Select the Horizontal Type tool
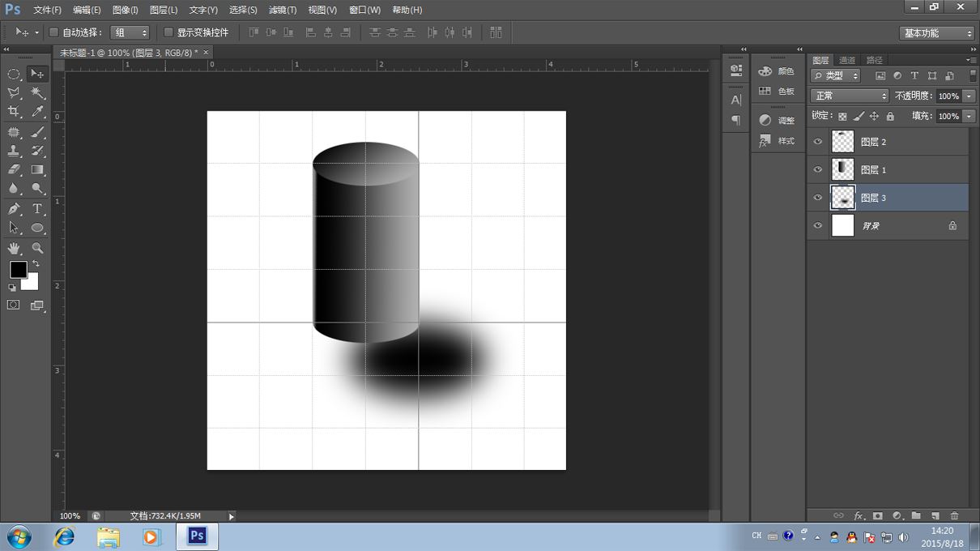Image resolution: width=980 pixels, height=551 pixels. coord(37,209)
